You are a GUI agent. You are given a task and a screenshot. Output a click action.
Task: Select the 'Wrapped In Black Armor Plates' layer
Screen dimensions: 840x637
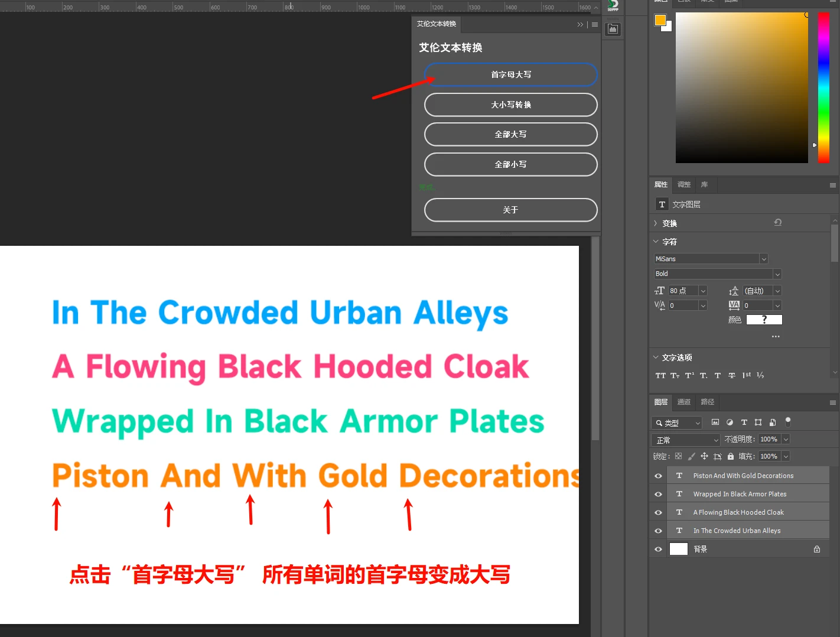coord(740,494)
